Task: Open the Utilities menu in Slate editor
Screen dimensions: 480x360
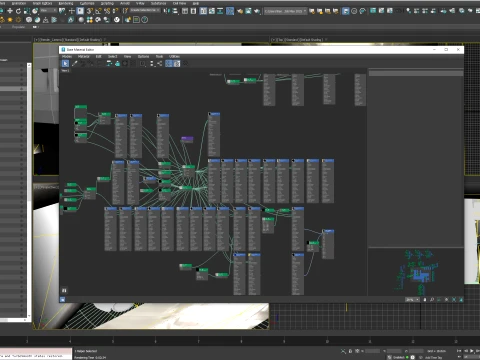Action: (174, 56)
